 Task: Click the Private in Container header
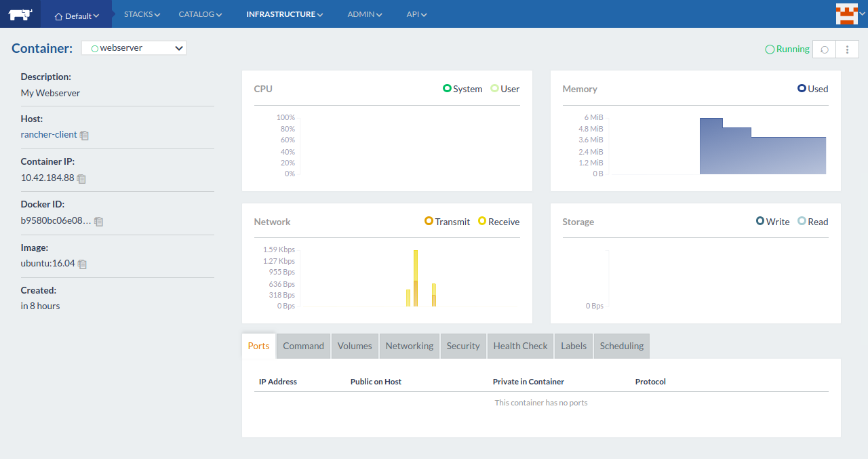click(528, 382)
